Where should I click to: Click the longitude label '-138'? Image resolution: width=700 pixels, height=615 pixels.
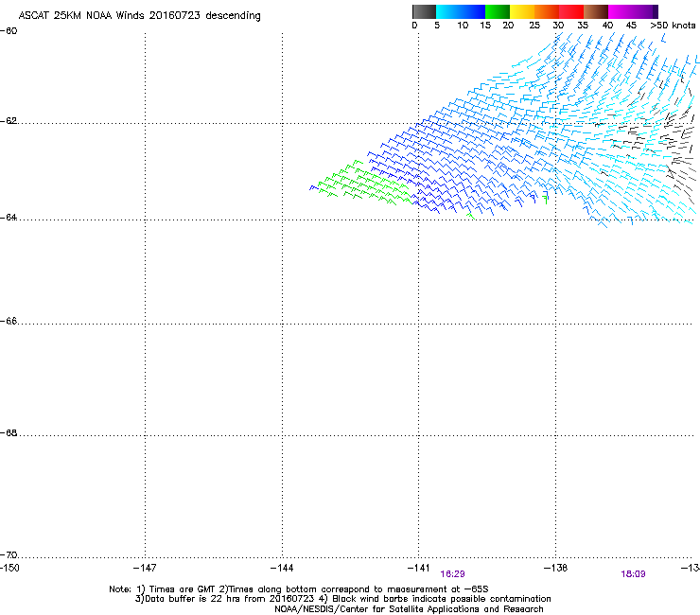click(x=556, y=568)
